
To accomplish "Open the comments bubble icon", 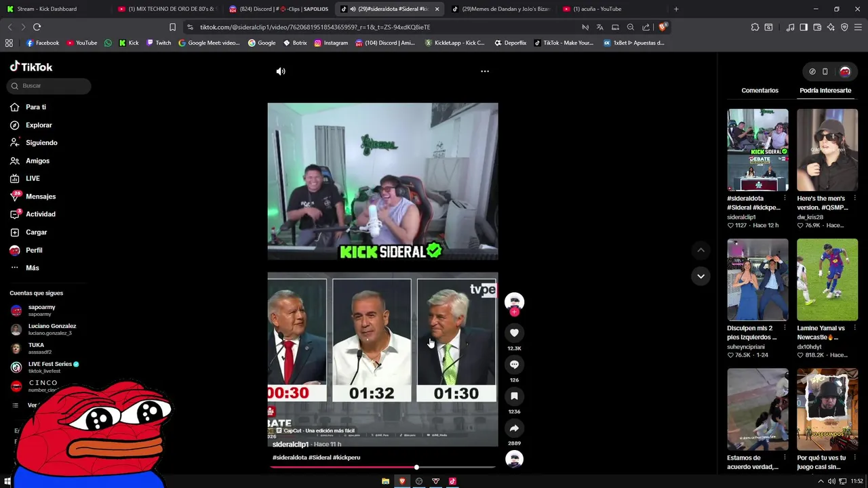I will click(x=514, y=365).
